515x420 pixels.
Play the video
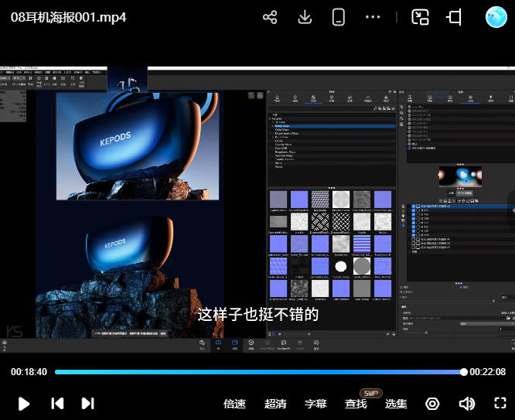[x=24, y=404]
